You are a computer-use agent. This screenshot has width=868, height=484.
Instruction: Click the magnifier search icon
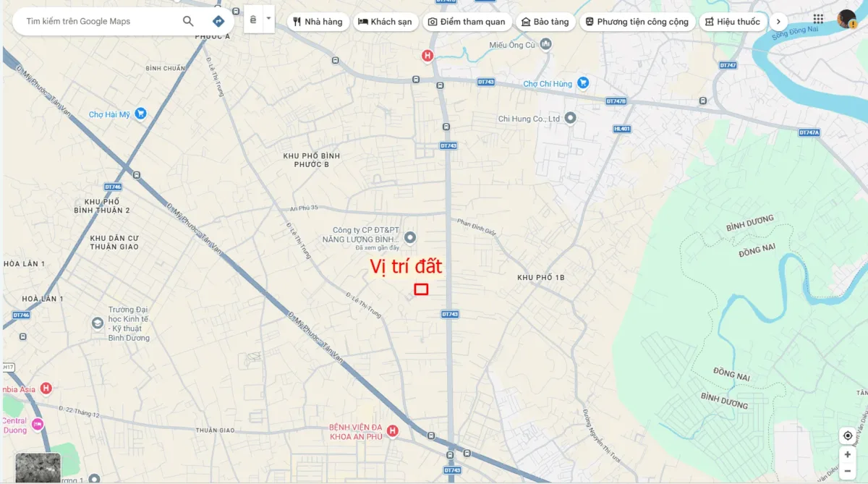click(x=188, y=21)
